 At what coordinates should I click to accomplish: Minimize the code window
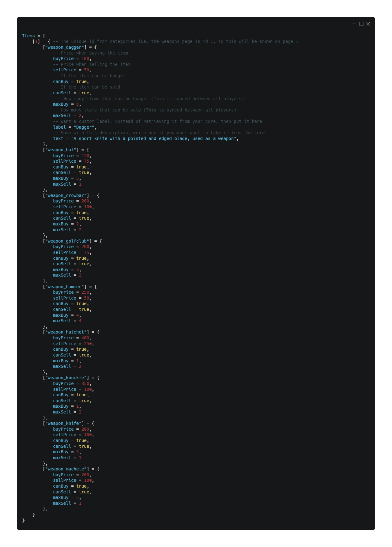(x=354, y=24)
